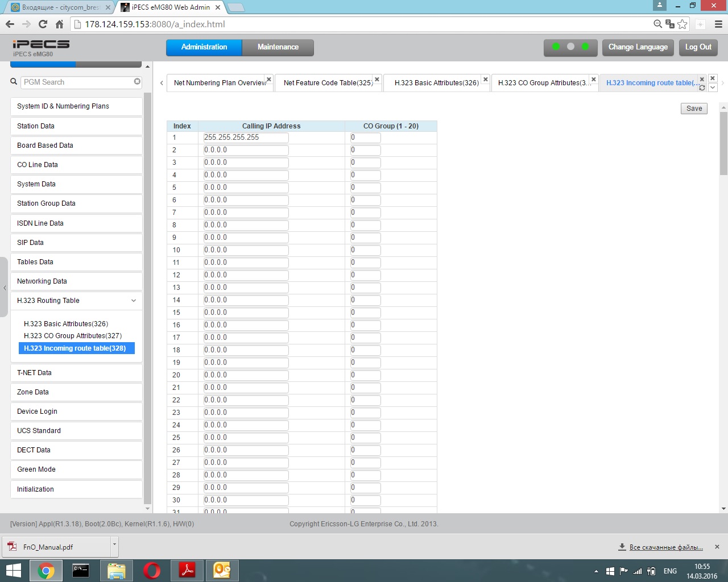Click the Calling IP Address field for index 1
728x582 pixels.
[x=246, y=138]
